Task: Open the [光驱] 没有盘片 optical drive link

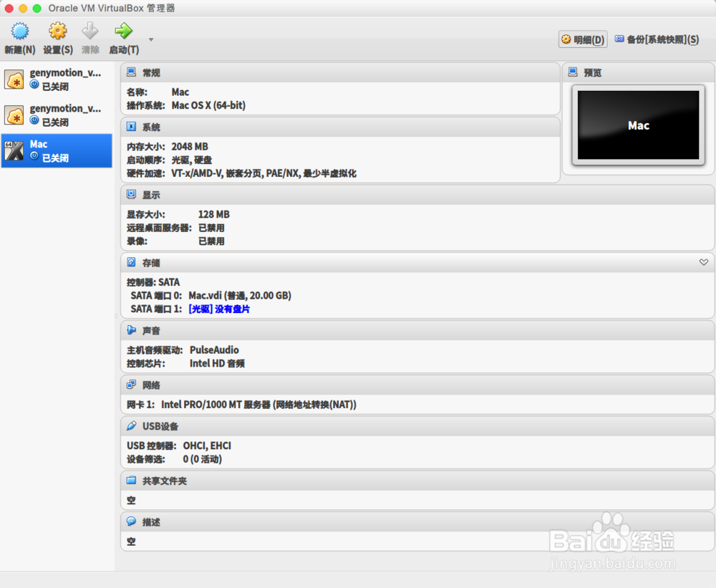Action: point(220,309)
